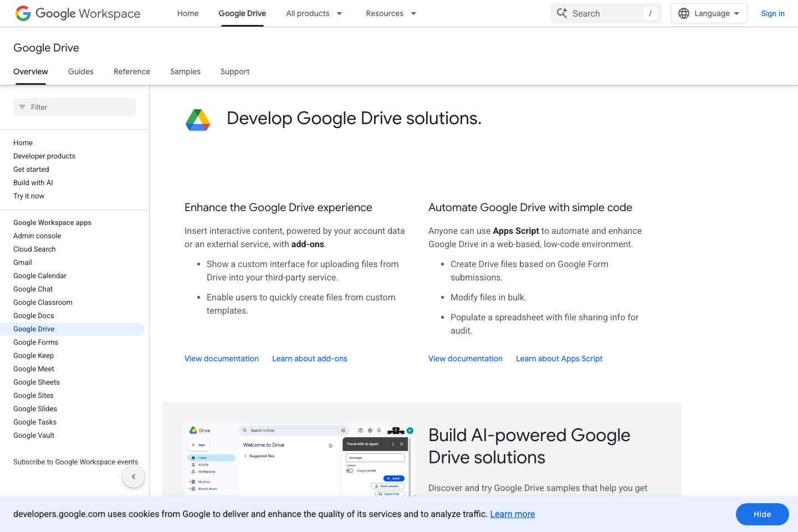Click the Google Workspace logo
798x532 pixels.
tap(78, 13)
